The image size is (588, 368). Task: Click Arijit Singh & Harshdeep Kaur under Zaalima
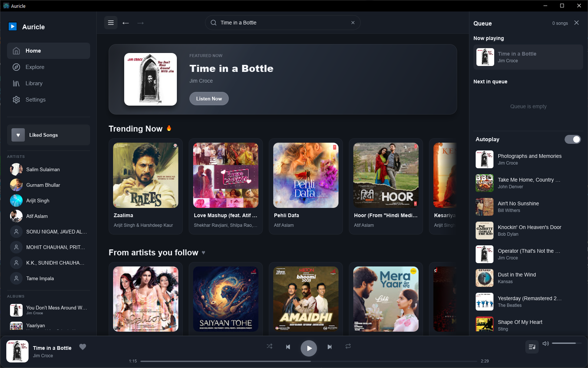point(143,225)
